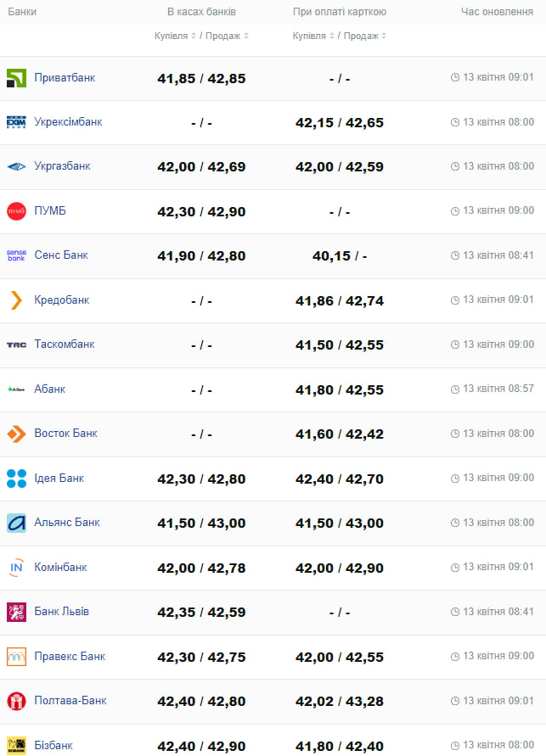Click the Банк Львів logo icon
Image resolution: width=546 pixels, height=756 pixels.
coord(16,612)
